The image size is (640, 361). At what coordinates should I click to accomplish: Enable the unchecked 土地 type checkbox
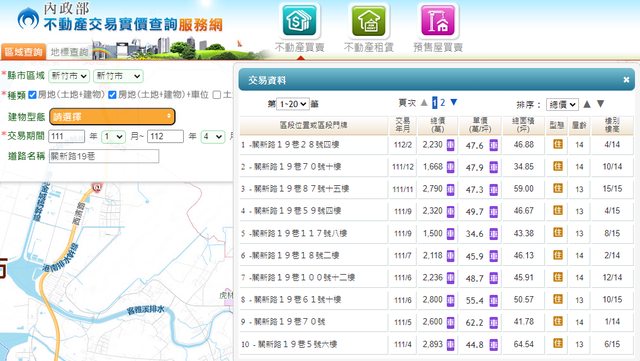point(217,95)
